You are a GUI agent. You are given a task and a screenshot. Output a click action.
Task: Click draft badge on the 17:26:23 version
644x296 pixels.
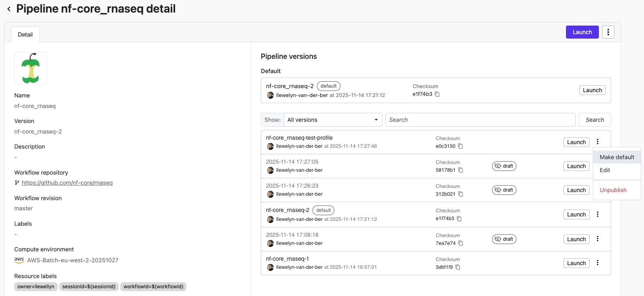(x=504, y=190)
